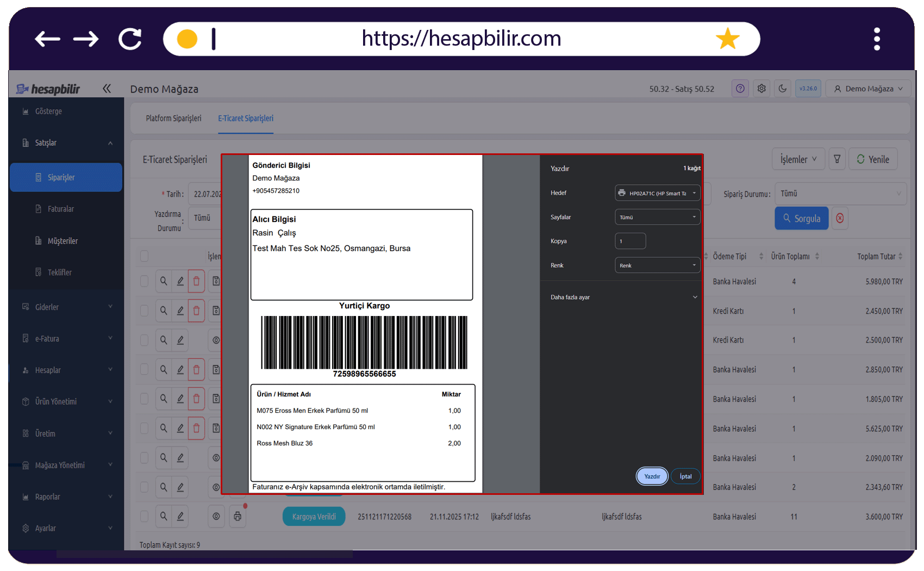Reload the page with browser refresh icon
Image resolution: width=924 pixels, height=571 pixels.
click(130, 39)
